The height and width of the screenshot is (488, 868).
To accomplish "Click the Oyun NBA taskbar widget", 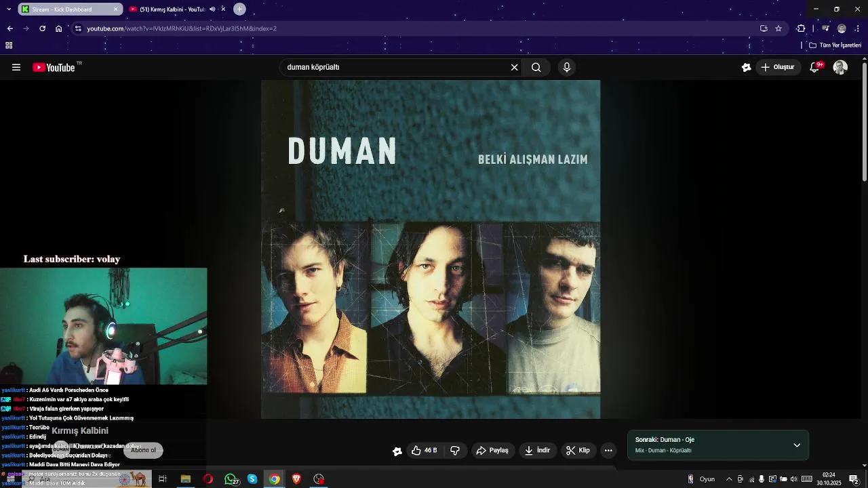I will tap(701, 479).
